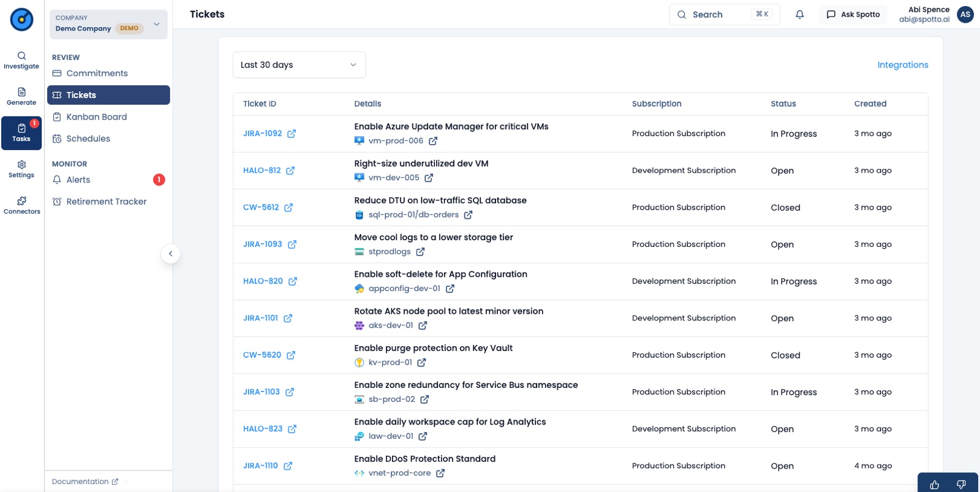Click the Ask Spotto button

click(853, 14)
